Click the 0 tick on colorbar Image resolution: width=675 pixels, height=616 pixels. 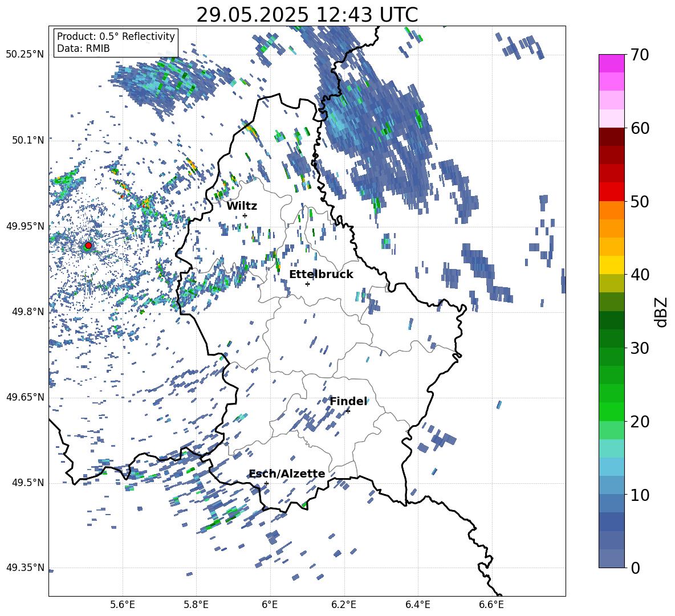point(635,568)
